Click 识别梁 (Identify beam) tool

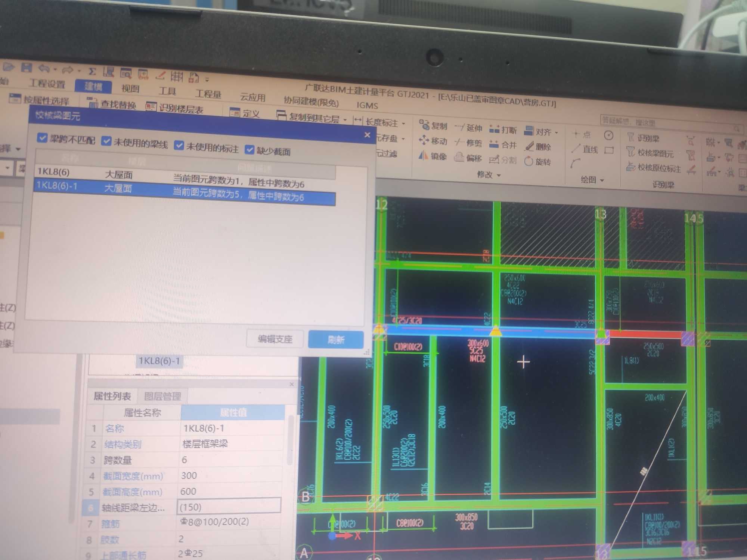tap(644, 138)
